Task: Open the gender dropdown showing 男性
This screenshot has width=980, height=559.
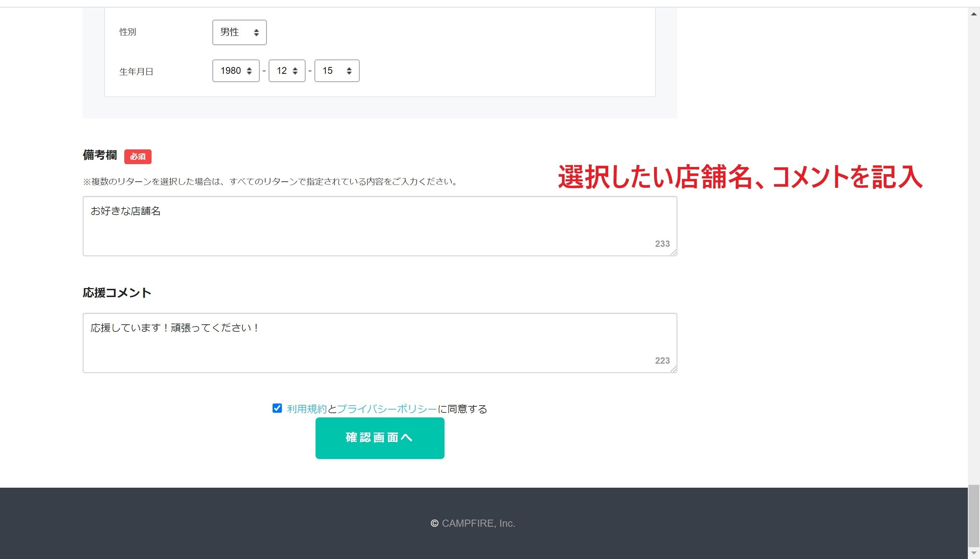Action: (x=239, y=32)
